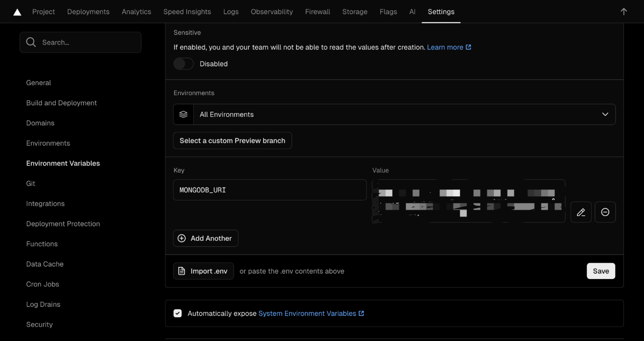Go to Cron Jobs settings
Screen dimensions: 644x341
[x=43, y=284]
